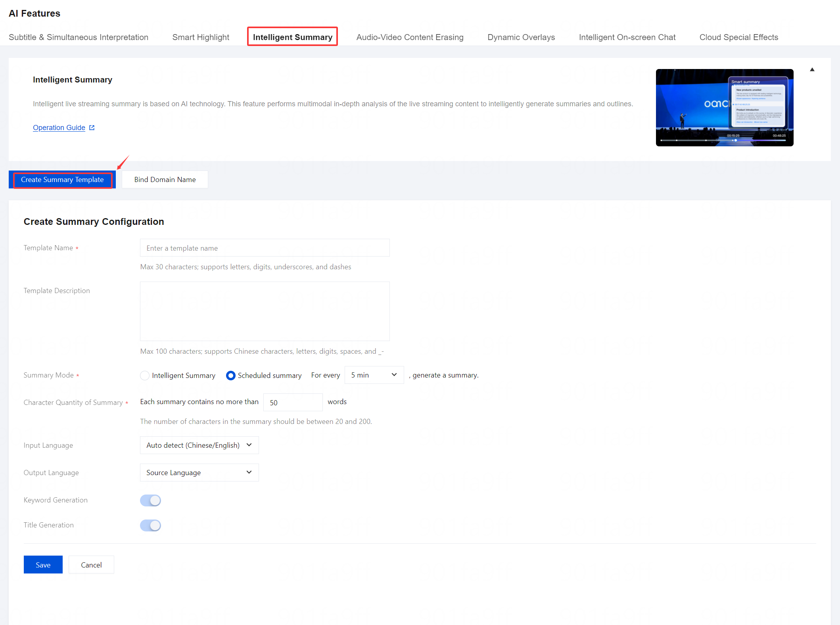Expand the Input Language dropdown

pyautogui.click(x=199, y=445)
